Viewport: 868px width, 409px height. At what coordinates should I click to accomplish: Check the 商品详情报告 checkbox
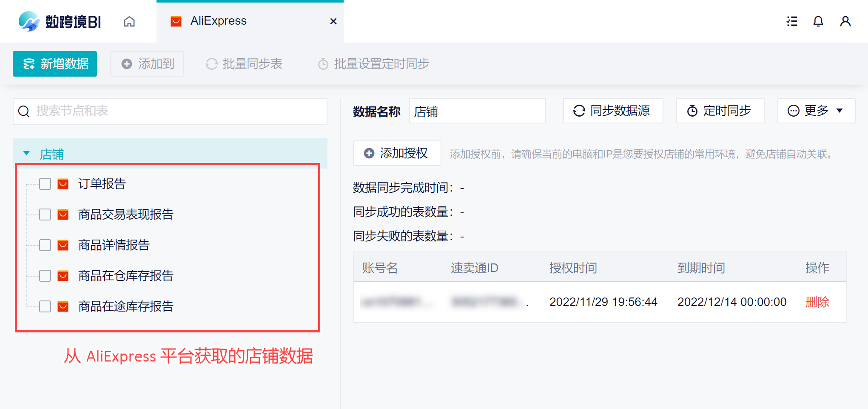45,245
